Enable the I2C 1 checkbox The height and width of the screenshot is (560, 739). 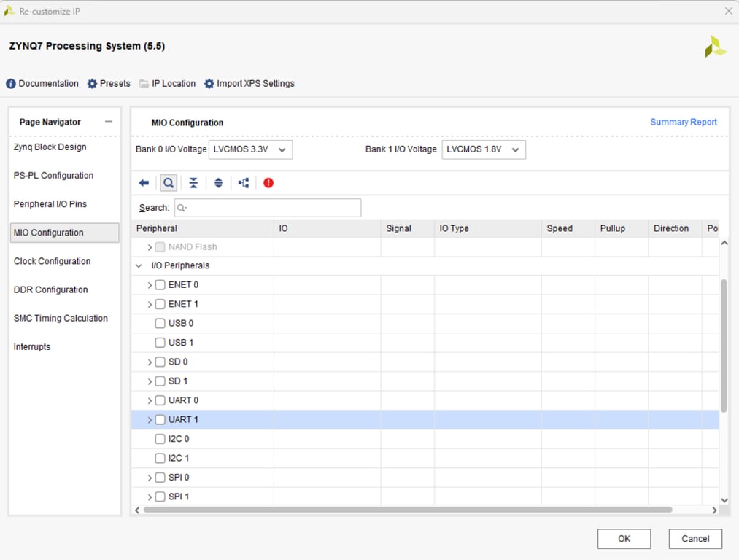tap(160, 458)
